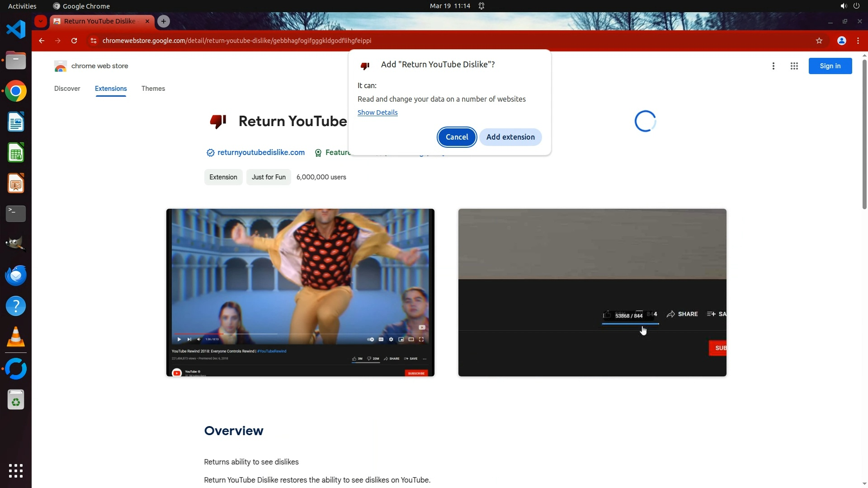Image resolution: width=868 pixels, height=488 pixels.
Task: Switch to the Themes tab
Action: [x=153, y=89]
